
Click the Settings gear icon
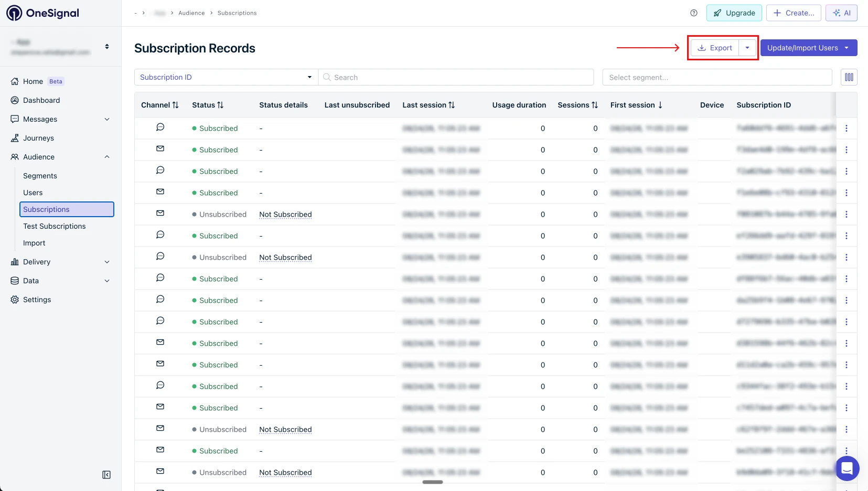click(15, 300)
